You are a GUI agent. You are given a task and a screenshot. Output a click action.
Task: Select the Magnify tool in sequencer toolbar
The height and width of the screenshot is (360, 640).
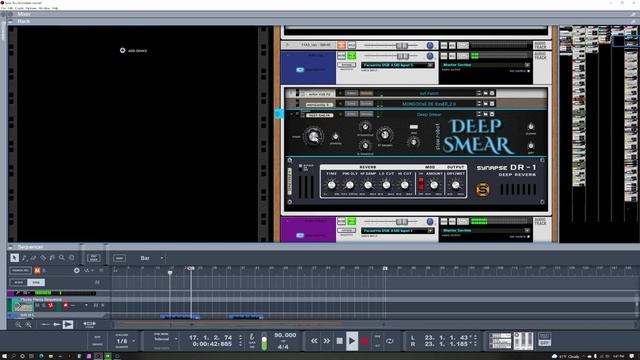62,258
